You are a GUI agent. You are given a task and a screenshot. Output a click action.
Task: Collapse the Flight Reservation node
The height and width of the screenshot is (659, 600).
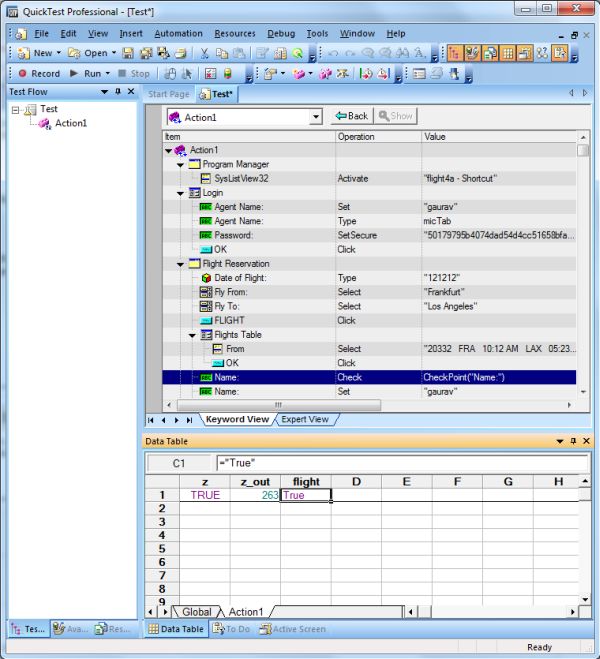pyautogui.click(x=180, y=264)
